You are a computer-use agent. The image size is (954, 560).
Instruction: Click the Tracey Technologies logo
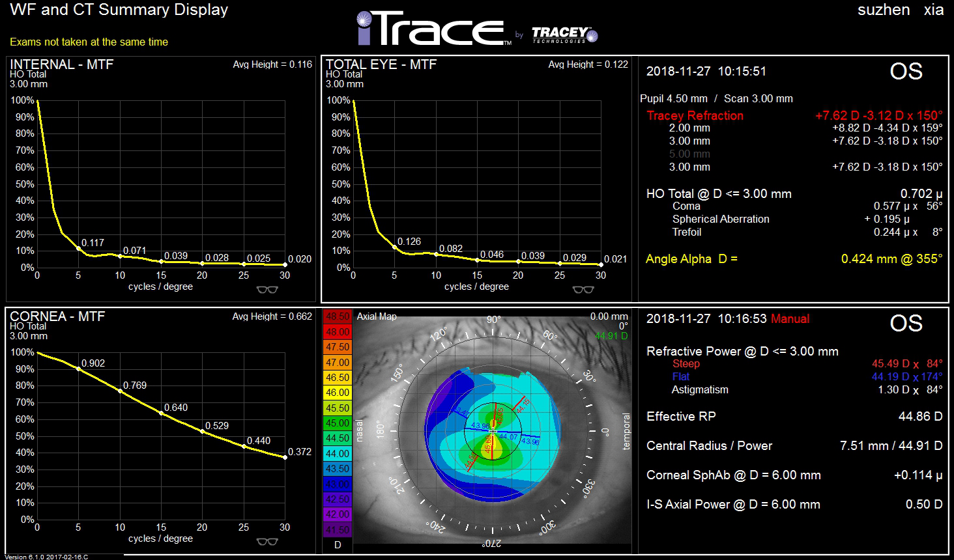(564, 35)
